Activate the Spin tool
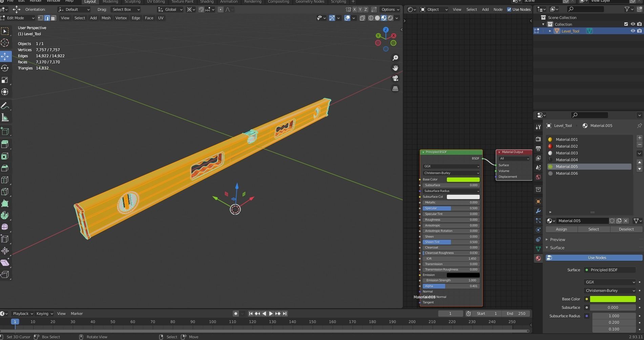Image resolution: width=644 pixels, height=340 pixels. click(5, 215)
